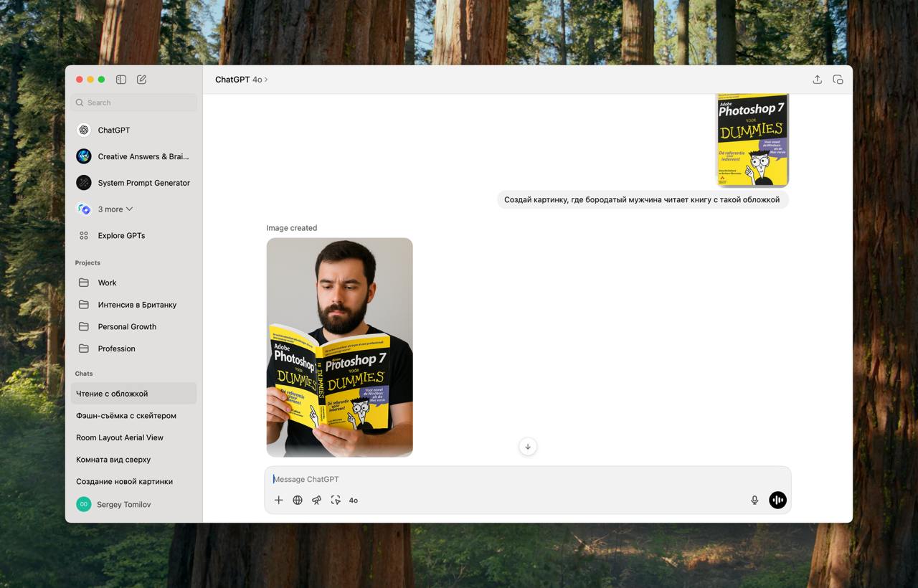The height and width of the screenshot is (588, 918).
Task: Click the Search field in sidebar
Action: pos(133,103)
